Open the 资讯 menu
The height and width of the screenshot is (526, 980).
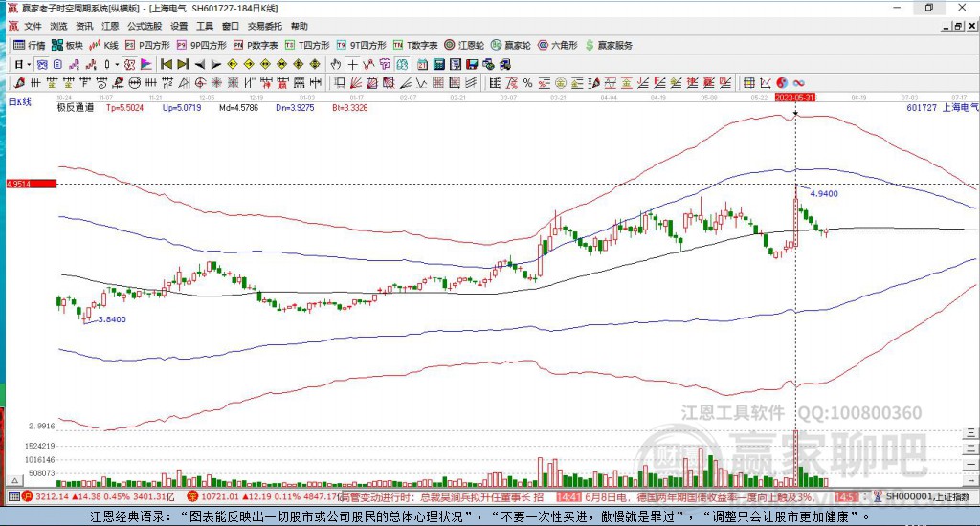click(x=84, y=26)
